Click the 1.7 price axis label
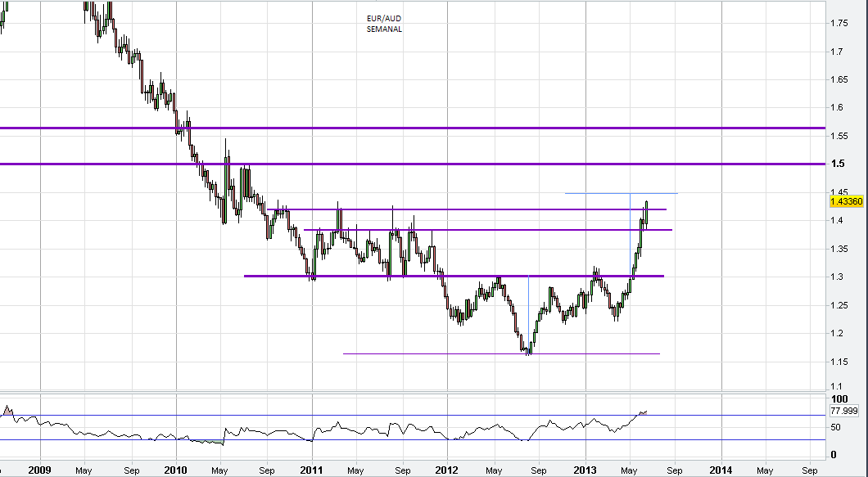 pos(837,52)
